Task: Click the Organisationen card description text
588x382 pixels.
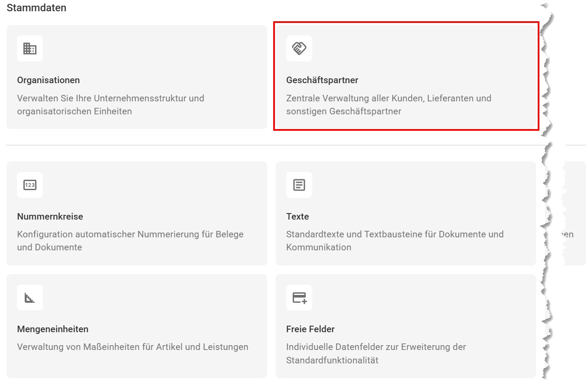Action: (x=111, y=104)
